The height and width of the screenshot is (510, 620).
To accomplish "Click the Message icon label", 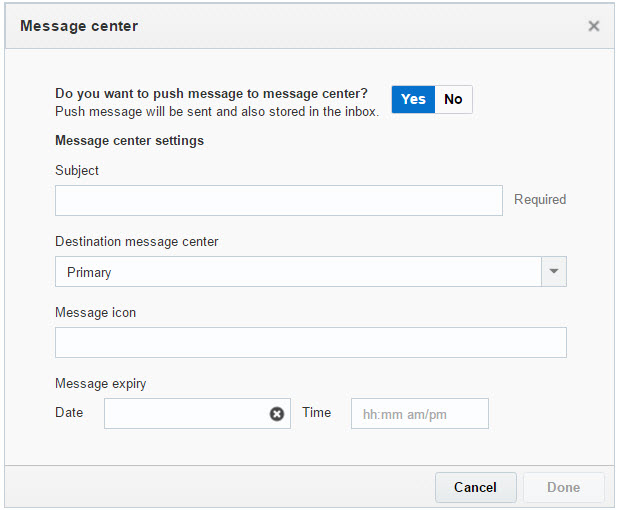I will tap(95, 313).
